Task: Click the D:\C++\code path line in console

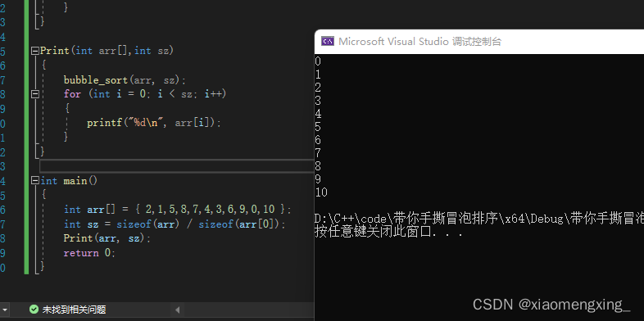Action: pyautogui.click(x=479, y=219)
